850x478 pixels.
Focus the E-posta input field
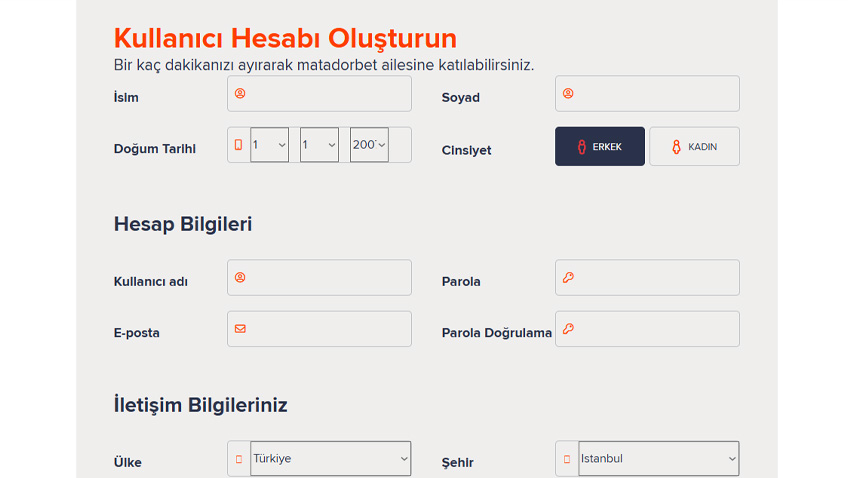tap(319, 329)
